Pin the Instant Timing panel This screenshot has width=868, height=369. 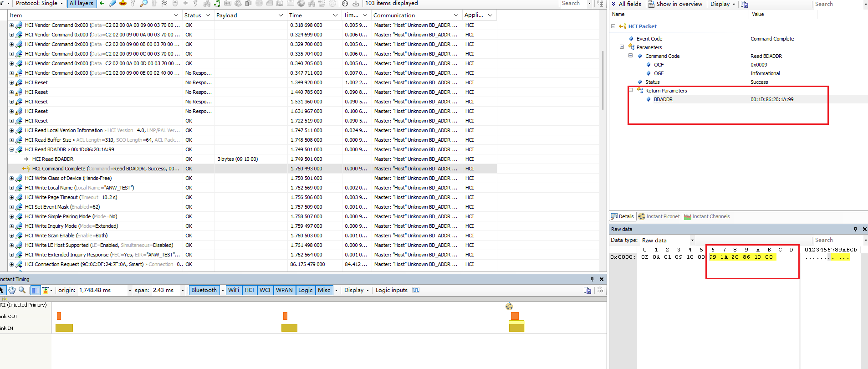[592, 279]
